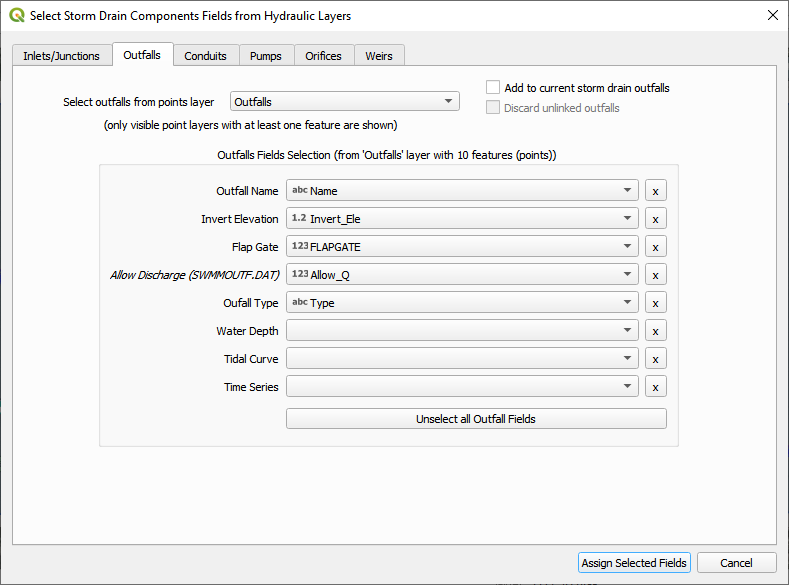Viewport: 789px width, 585px height.
Task: Clear the Water Depth field with x
Action: coord(655,331)
